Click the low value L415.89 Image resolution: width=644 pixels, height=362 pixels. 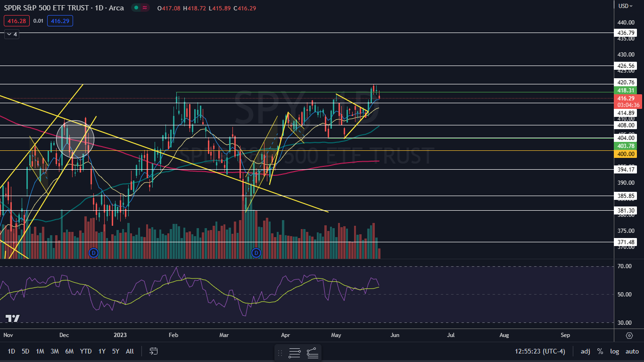(219, 8)
